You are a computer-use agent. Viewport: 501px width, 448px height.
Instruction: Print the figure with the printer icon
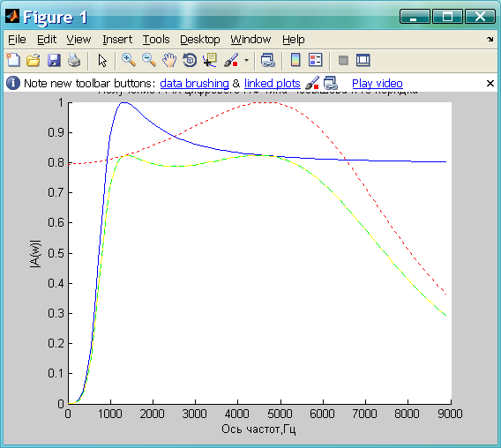[74, 60]
